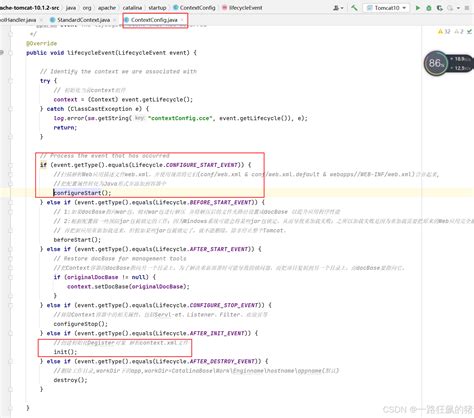Click the ContextConfig class breadcrumb
Screen dimensions: 474x418
click(194, 7)
